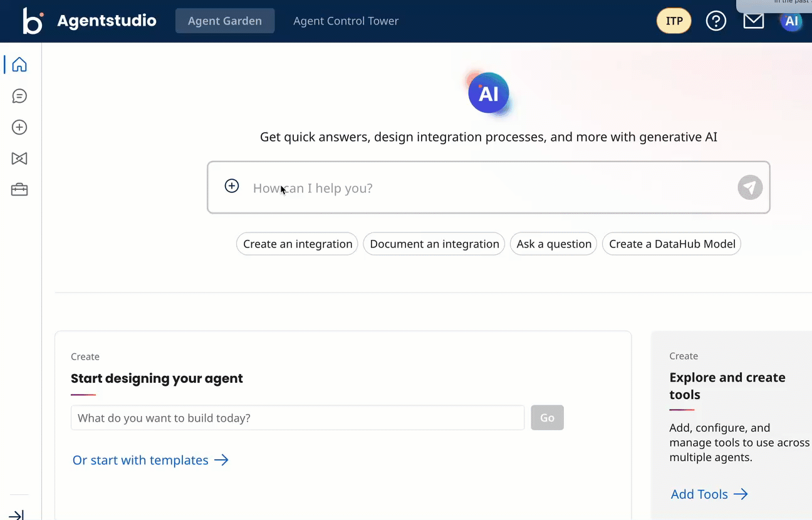Switch to Agent Control Tower tab
Viewport: 812px width, 520px height.
[x=346, y=21]
